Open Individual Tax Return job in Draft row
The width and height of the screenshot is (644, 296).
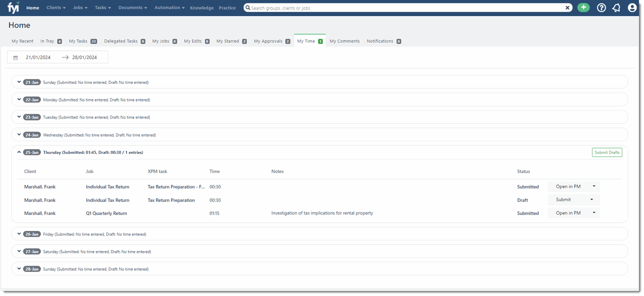pyautogui.click(x=108, y=200)
